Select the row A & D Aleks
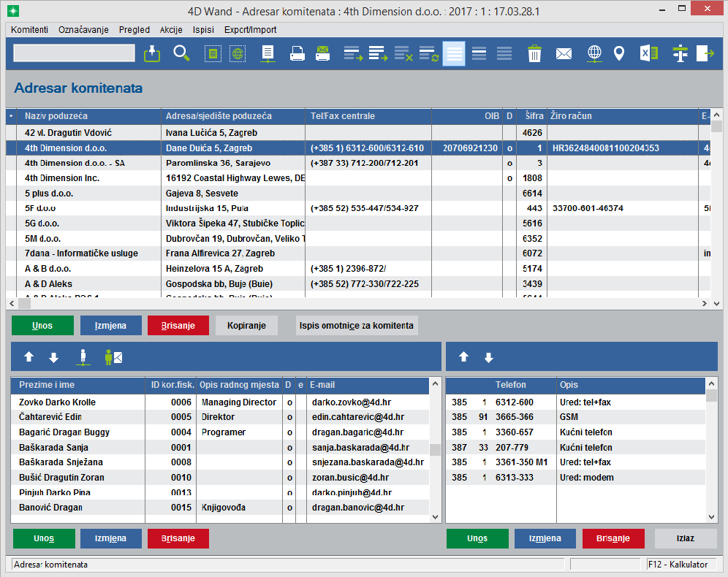This screenshot has width=728, height=577. click(358, 284)
